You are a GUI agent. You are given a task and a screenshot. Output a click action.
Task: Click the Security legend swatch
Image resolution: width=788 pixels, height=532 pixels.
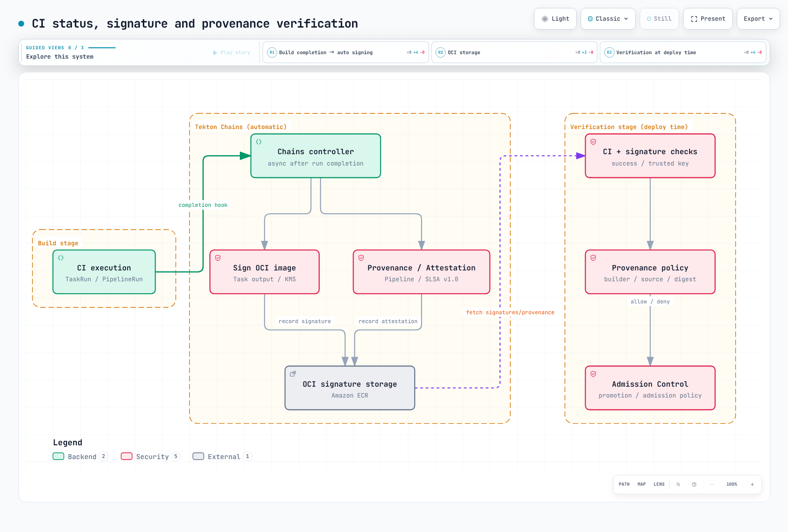(127, 456)
